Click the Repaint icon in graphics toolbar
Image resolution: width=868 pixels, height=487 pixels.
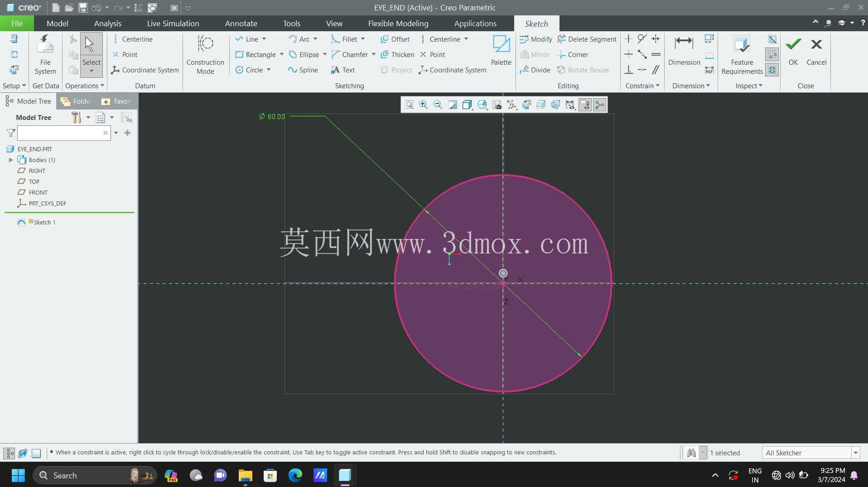(453, 105)
